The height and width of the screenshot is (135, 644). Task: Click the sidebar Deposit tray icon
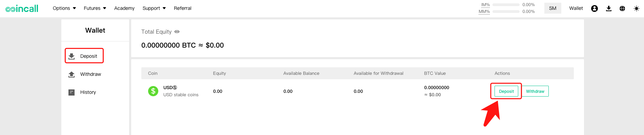click(x=72, y=56)
